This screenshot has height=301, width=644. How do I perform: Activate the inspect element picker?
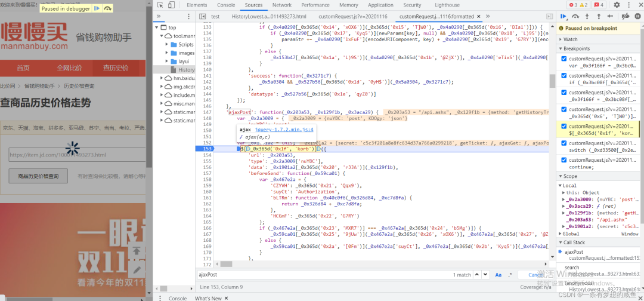pos(160,5)
